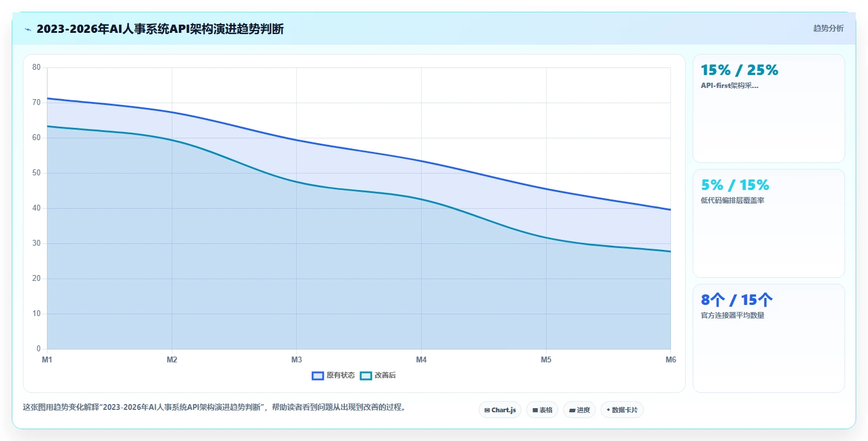
Task: Select the Chart.js tag
Action: pyautogui.click(x=500, y=410)
